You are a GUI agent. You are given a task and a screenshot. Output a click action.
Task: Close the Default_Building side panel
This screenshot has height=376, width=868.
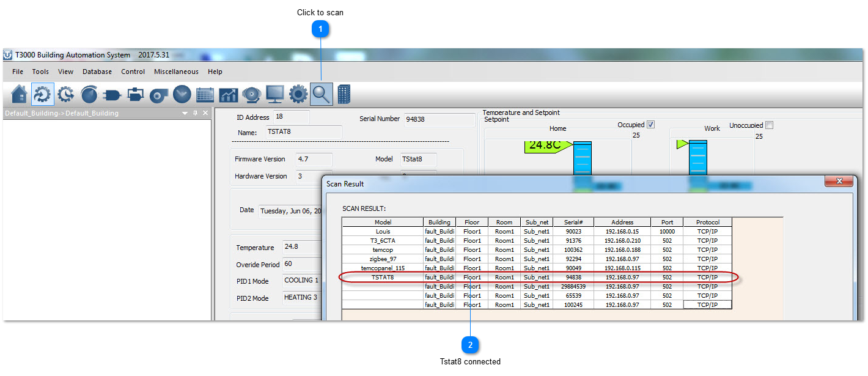205,113
